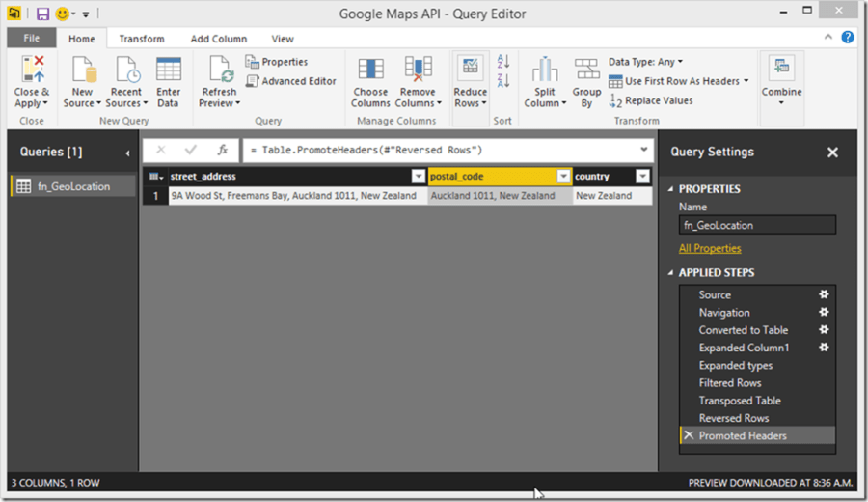This screenshot has width=868, height=502.
Task: Open the Help question mark icon
Action: 847,37
